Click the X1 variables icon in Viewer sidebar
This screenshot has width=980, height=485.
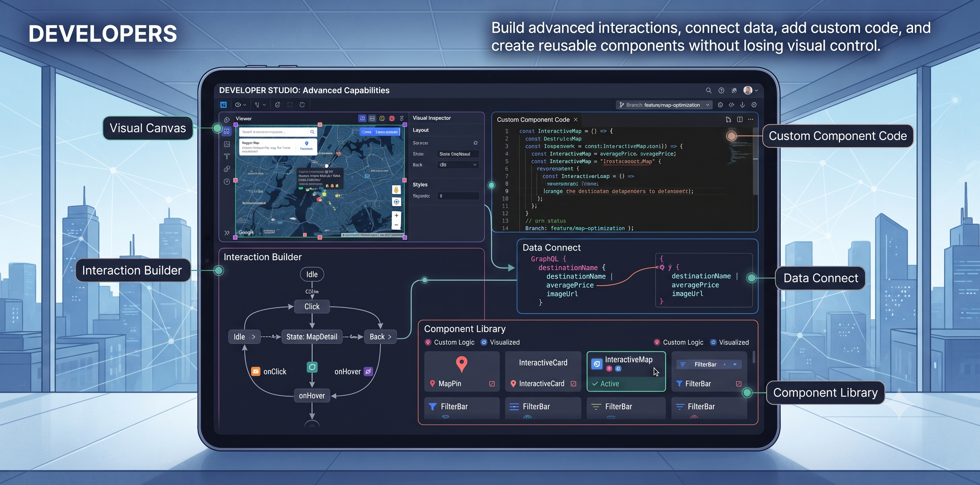click(x=227, y=233)
